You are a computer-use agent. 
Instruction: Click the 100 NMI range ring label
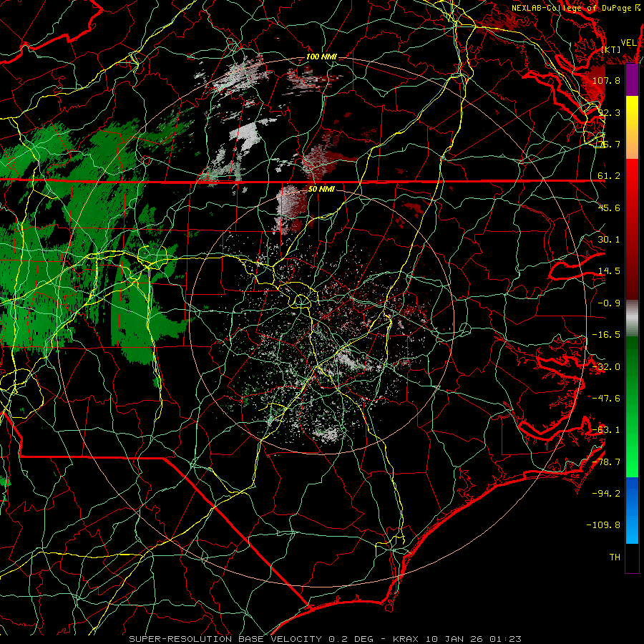click(x=321, y=57)
